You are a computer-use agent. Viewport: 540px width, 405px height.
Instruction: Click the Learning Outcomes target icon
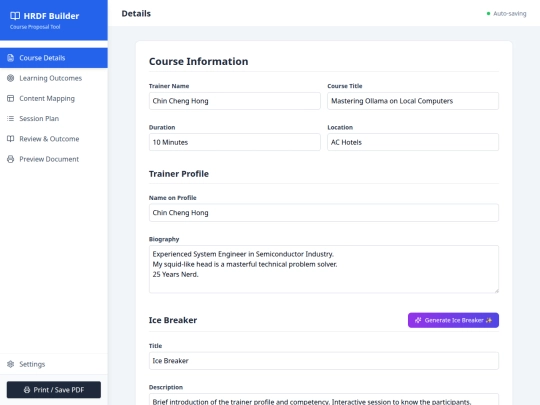(11, 78)
